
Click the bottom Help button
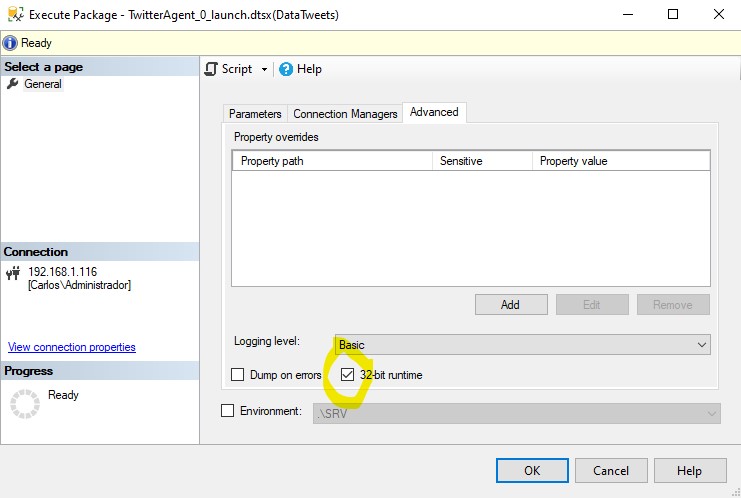690,471
